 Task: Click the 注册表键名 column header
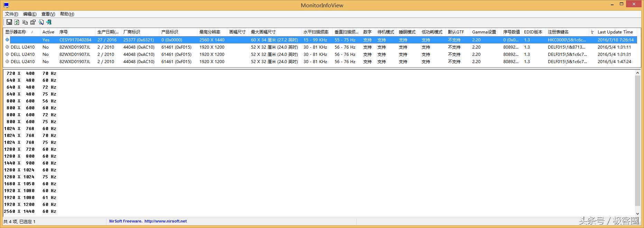tap(567, 32)
